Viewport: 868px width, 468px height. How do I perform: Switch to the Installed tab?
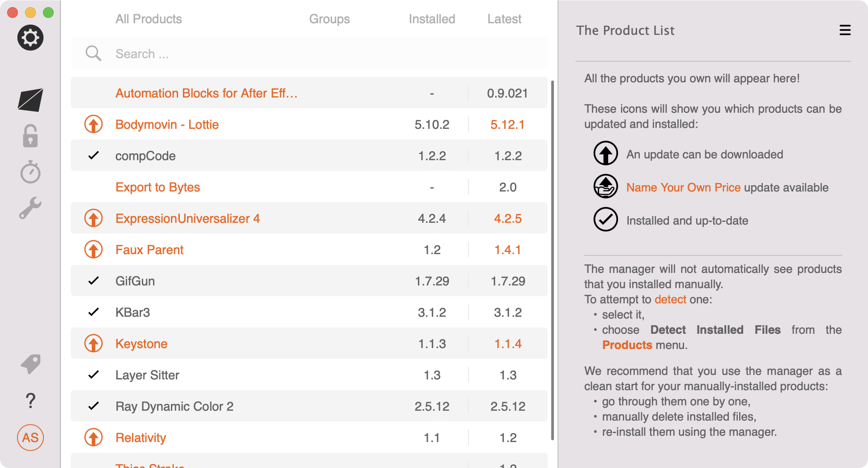coord(431,19)
